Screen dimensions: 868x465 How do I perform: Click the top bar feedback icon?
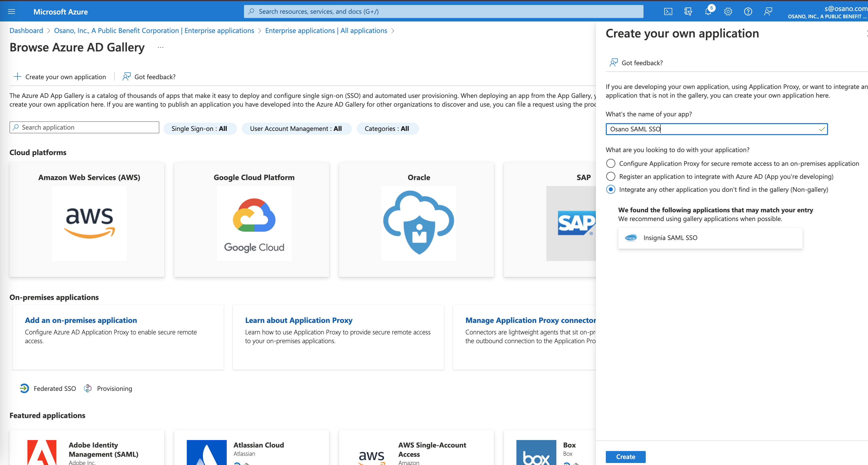click(x=768, y=12)
